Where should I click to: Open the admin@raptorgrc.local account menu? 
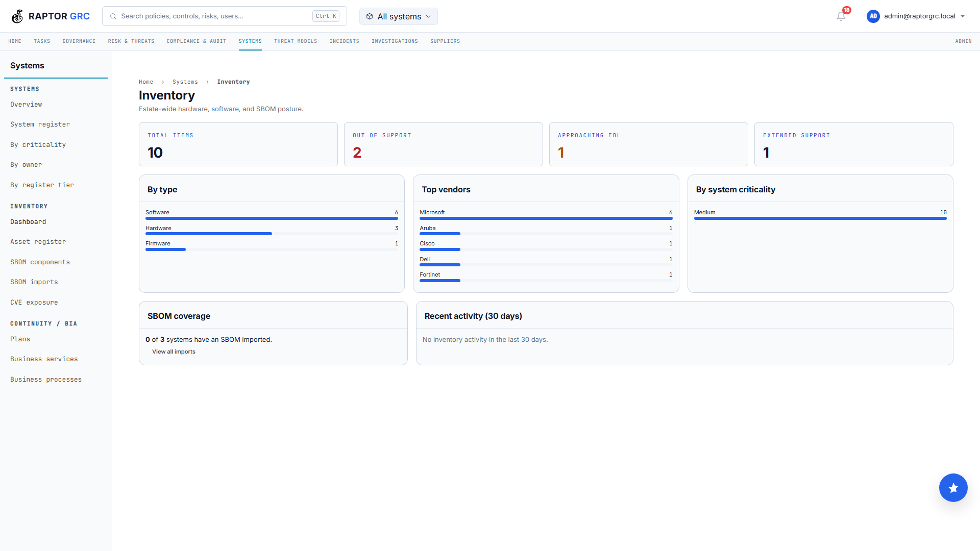(x=916, y=16)
